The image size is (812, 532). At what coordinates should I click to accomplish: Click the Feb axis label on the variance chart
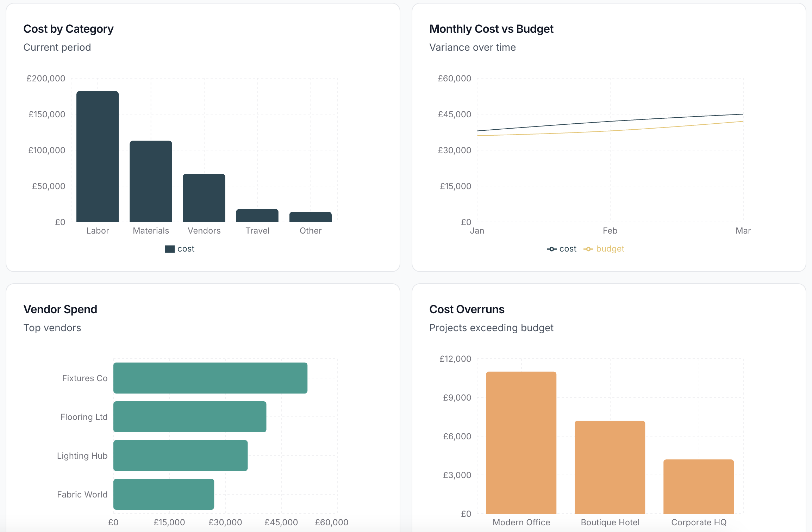610,230
